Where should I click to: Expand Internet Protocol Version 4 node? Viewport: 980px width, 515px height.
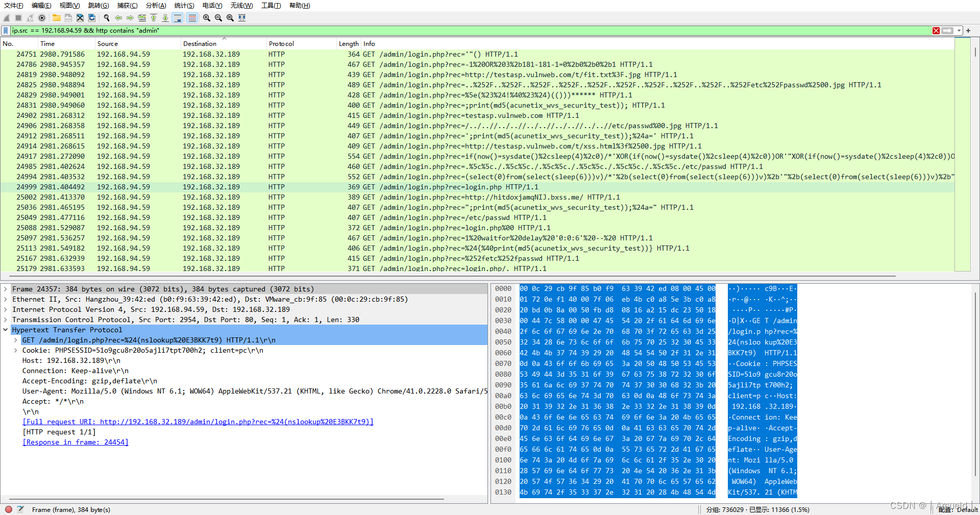click(x=6, y=309)
